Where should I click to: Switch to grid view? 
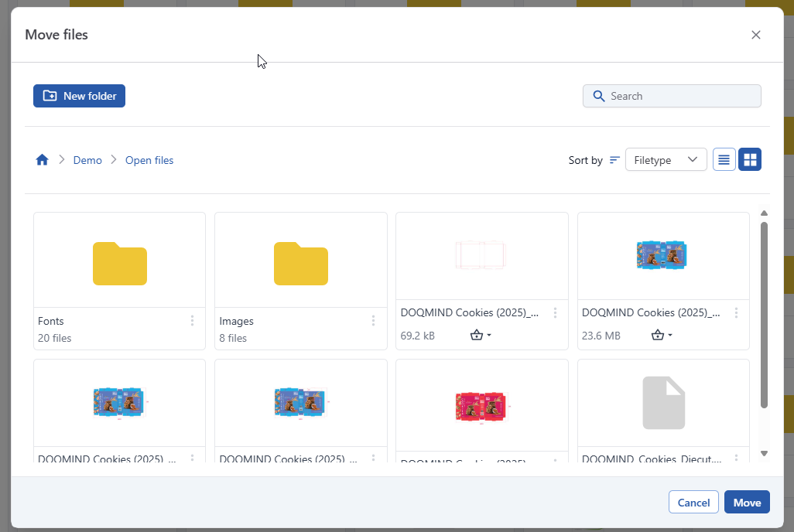point(750,159)
